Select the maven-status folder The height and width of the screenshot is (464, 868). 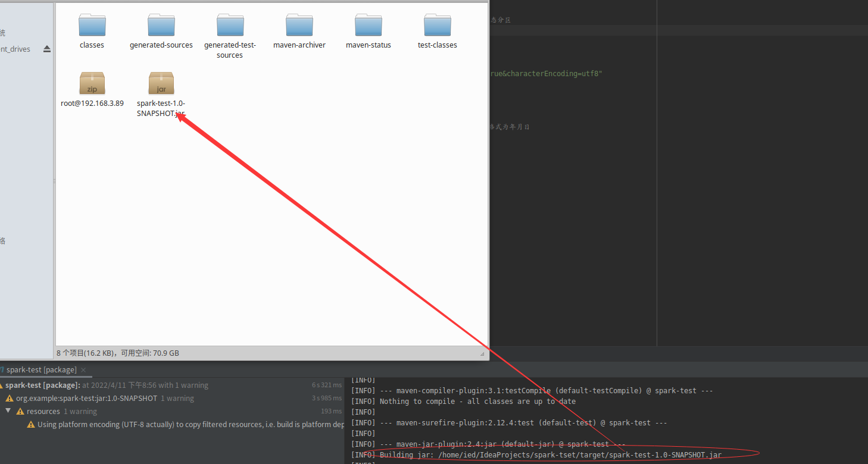(x=368, y=32)
